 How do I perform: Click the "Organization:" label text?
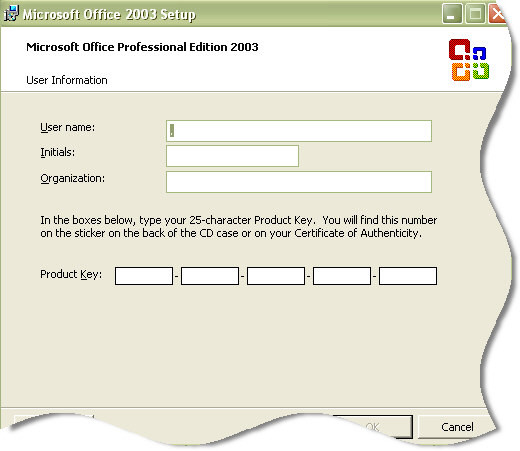73,179
